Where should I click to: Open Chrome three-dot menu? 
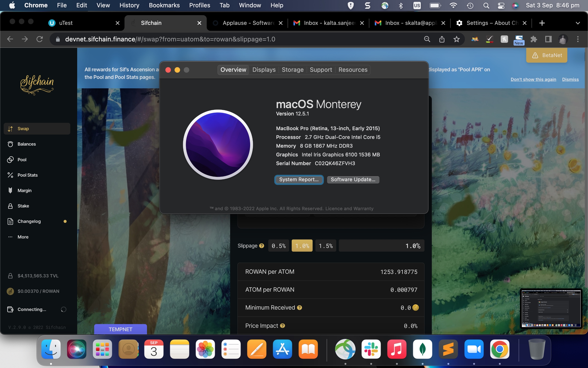[578, 39]
